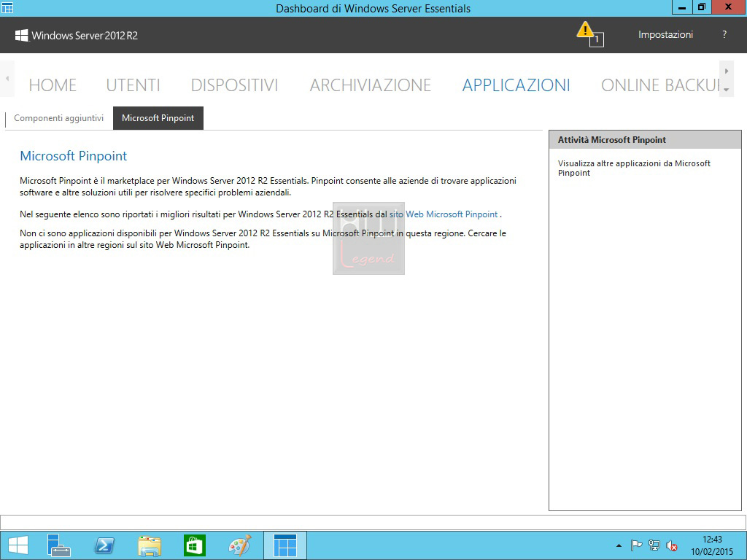Open Windows Store taskbar icon
This screenshot has width=747, height=560.
click(x=194, y=545)
